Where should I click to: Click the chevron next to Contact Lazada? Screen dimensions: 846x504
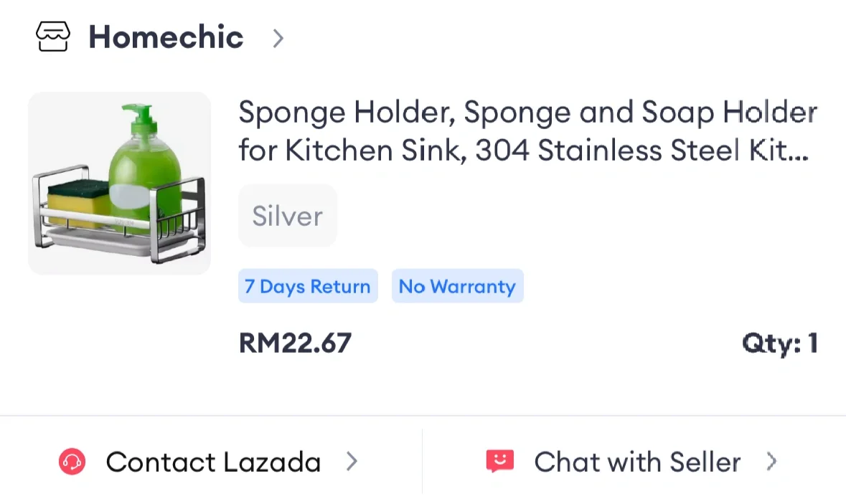click(352, 462)
